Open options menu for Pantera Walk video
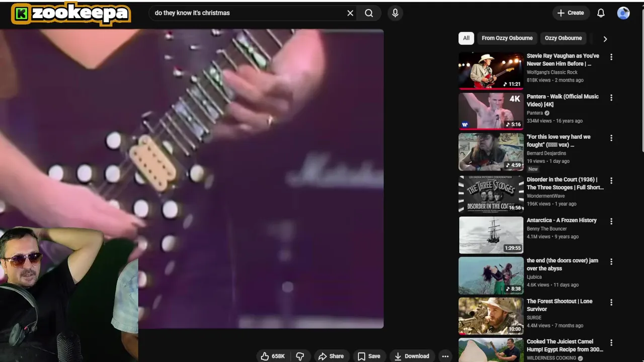 click(x=611, y=98)
